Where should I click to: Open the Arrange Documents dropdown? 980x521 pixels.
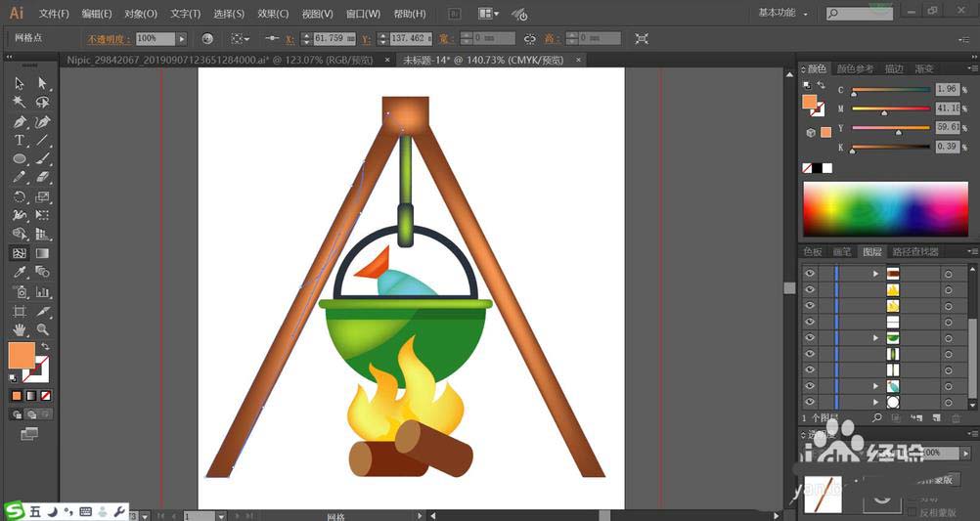coord(489,13)
